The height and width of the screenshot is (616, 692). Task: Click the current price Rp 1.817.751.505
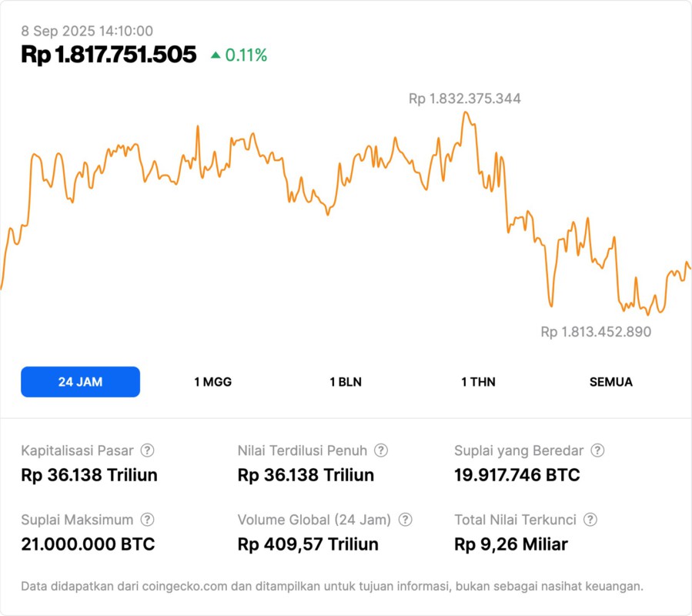pos(109,55)
